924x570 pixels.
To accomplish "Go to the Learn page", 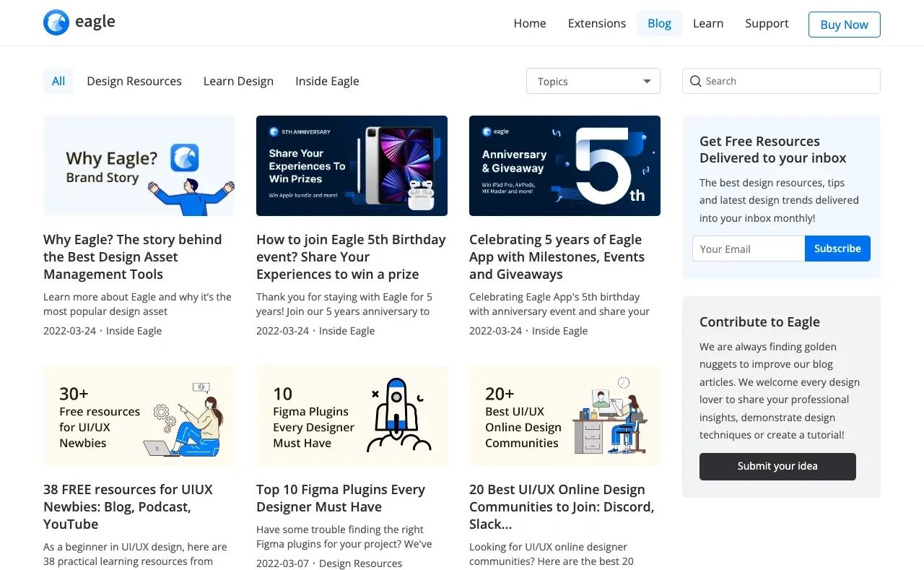I will coord(708,23).
